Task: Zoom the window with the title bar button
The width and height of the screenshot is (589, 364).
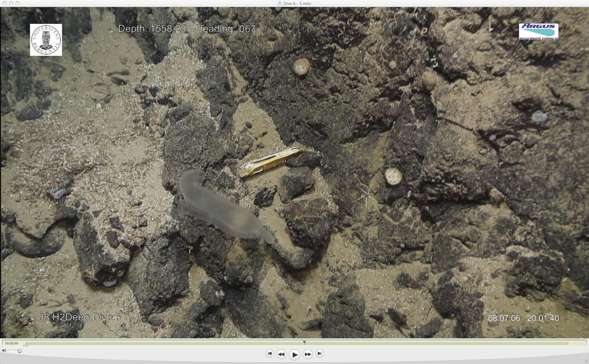Action: tap(17, 3)
